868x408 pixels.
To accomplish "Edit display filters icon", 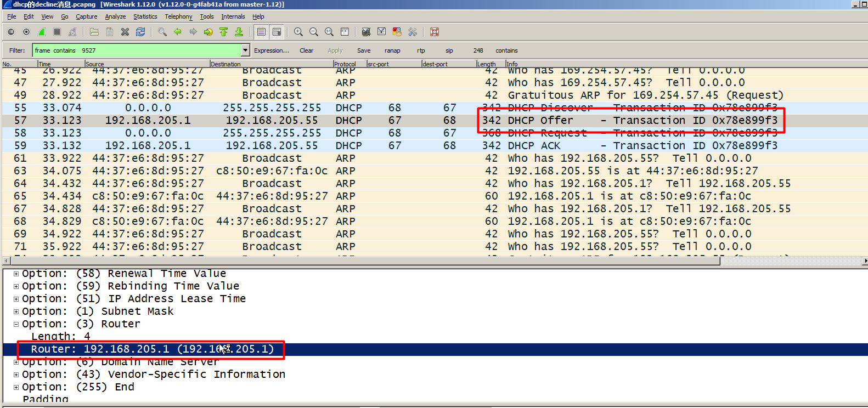I will point(382,32).
